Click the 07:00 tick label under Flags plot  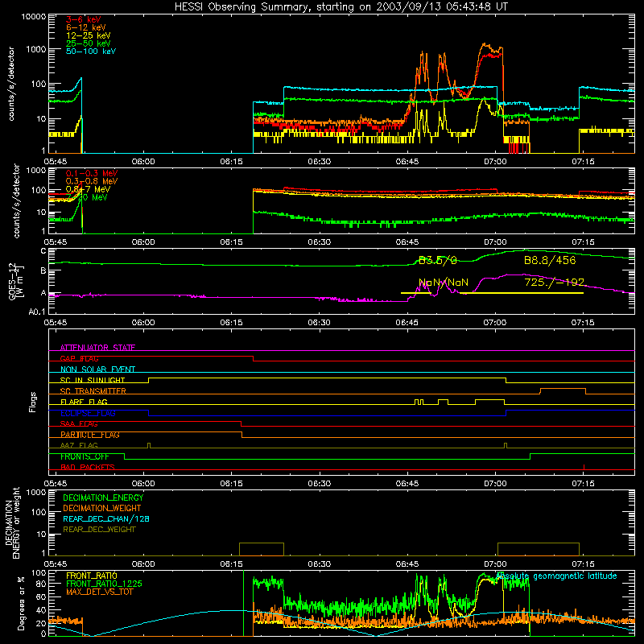[495, 484]
